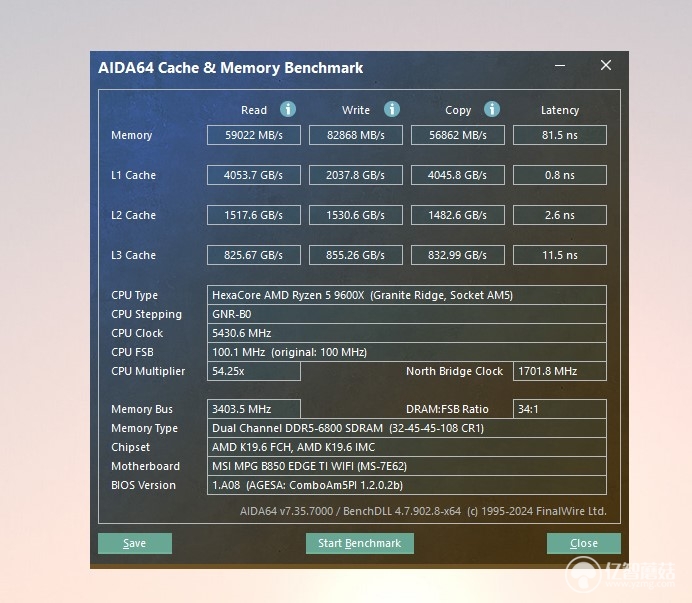Click the Memory Type label

[144, 428]
